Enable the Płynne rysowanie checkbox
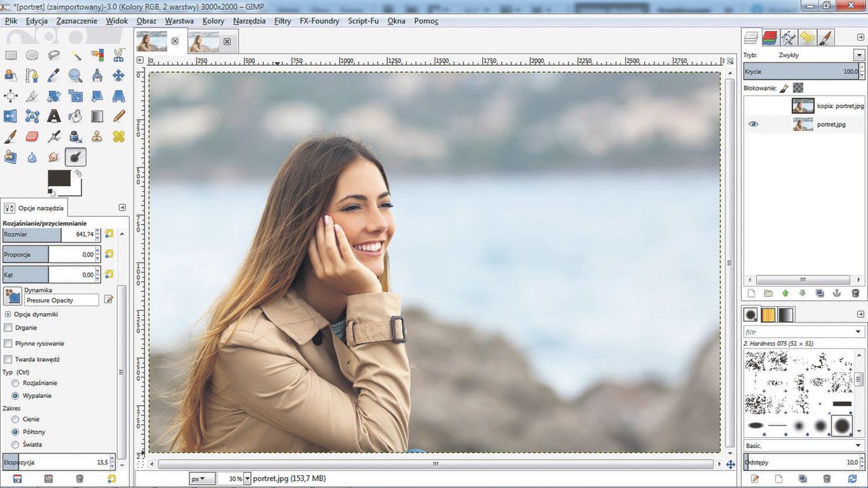Viewport: 868px width, 488px height. 8,344
